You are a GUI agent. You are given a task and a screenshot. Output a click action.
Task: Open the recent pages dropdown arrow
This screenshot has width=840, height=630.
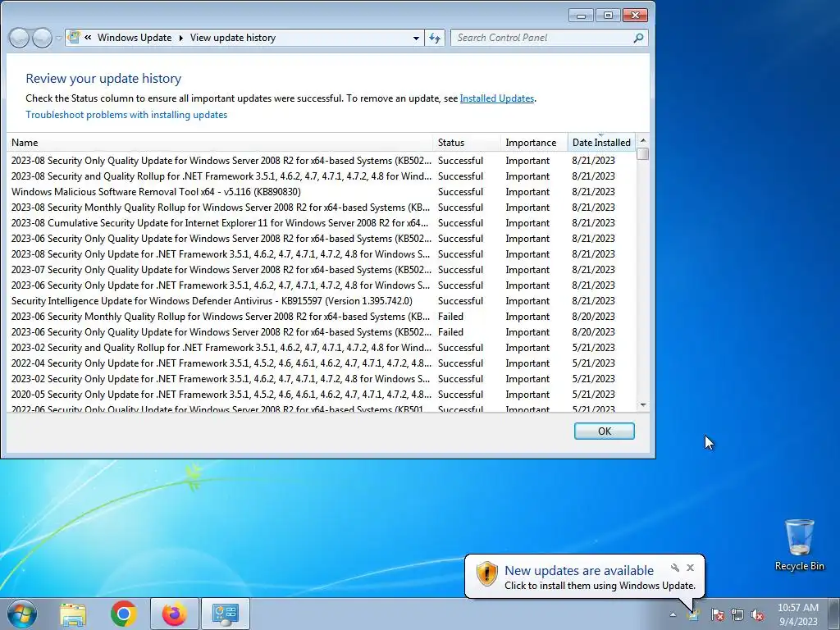[x=58, y=38]
